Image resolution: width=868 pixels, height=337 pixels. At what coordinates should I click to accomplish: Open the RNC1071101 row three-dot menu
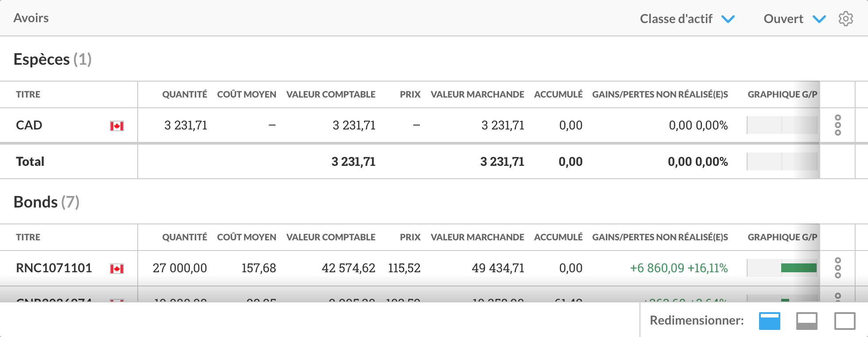[837, 268]
